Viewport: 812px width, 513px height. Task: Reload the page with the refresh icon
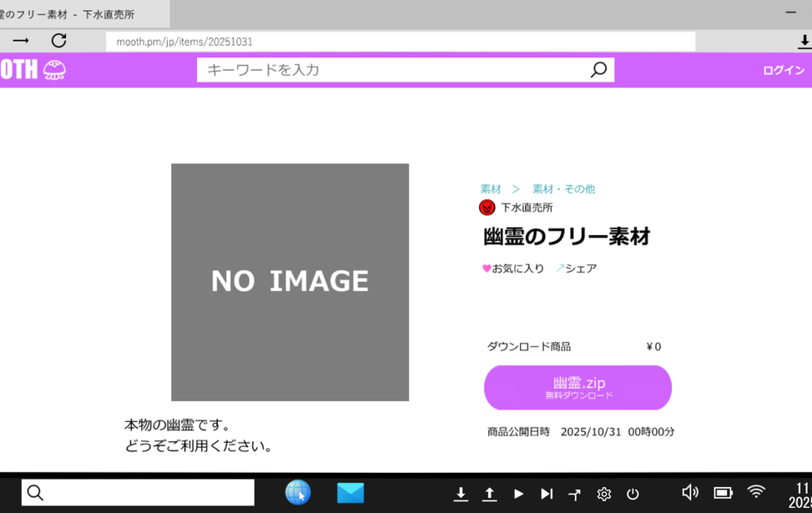tap(58, 41)
